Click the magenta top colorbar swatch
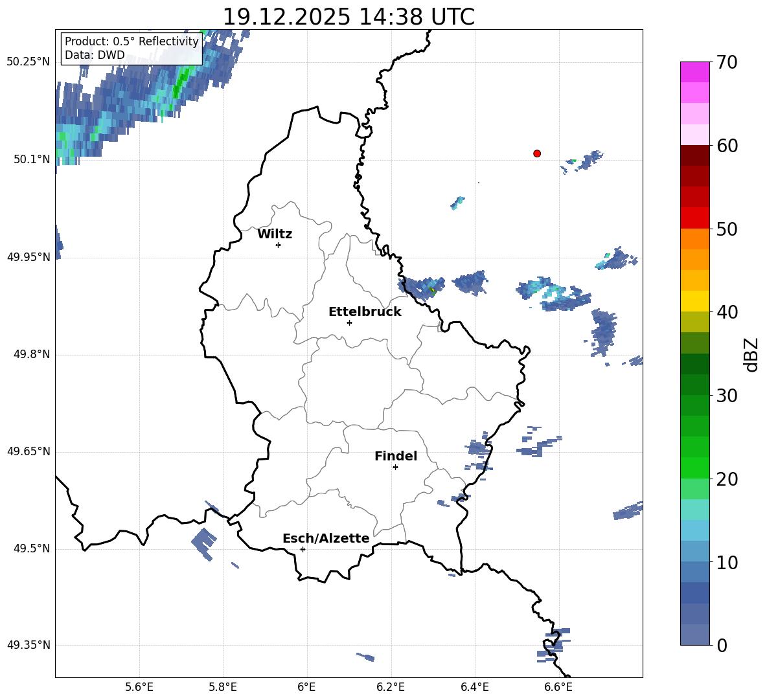767x700 pixels. click(x=694, y=72)
